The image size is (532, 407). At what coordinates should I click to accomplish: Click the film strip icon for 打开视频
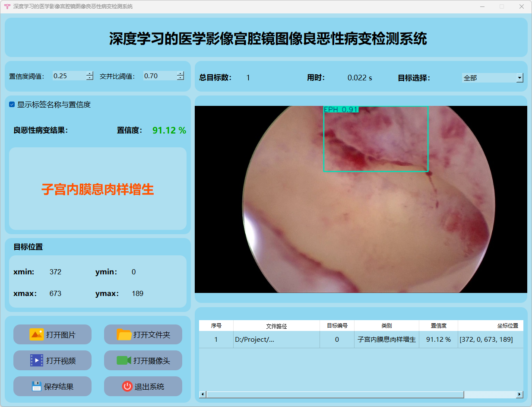(x=37, y=360)
